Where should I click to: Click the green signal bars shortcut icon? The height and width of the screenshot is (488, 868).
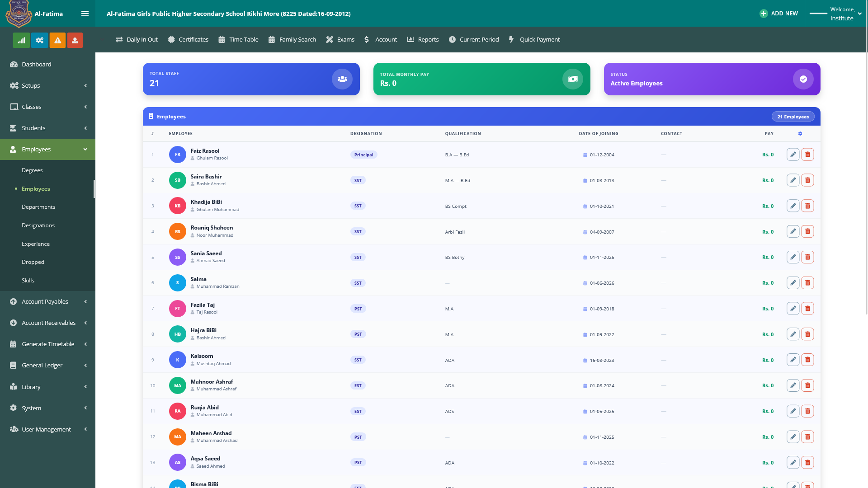click(x=21, y=40)
